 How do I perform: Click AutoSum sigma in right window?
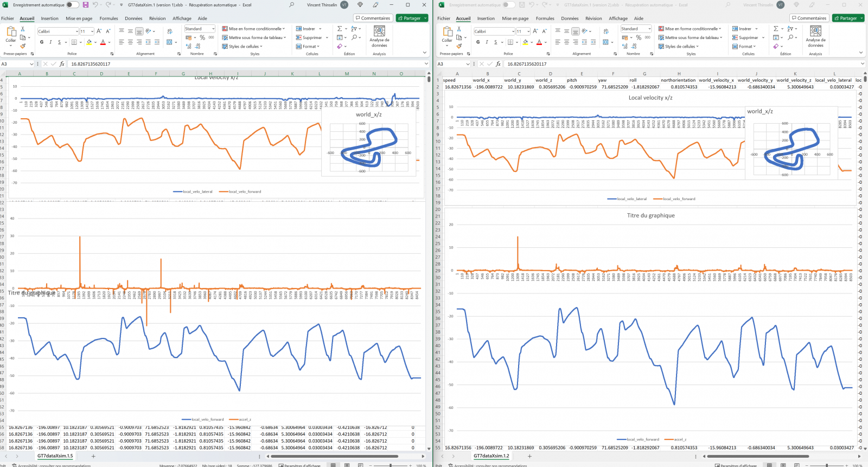point(776,29)
